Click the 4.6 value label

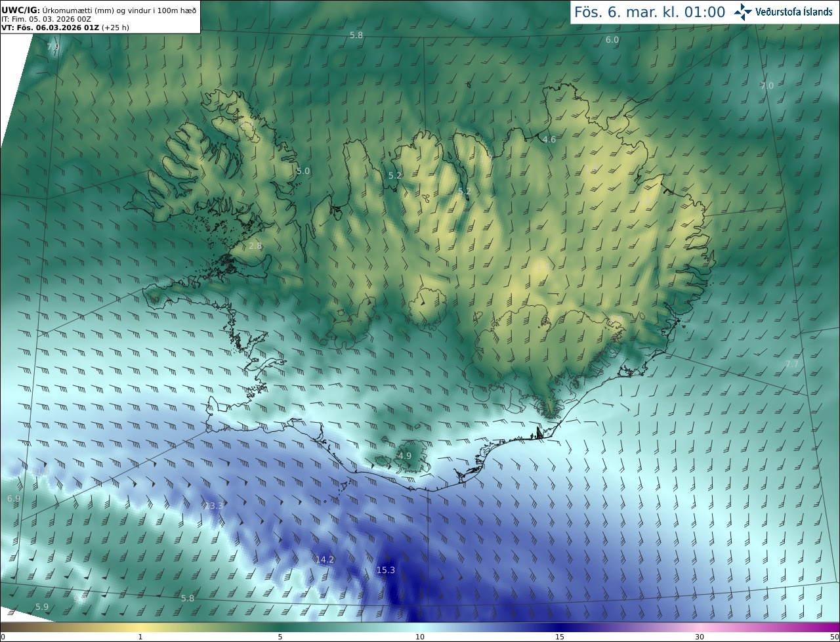coord(549,139)
